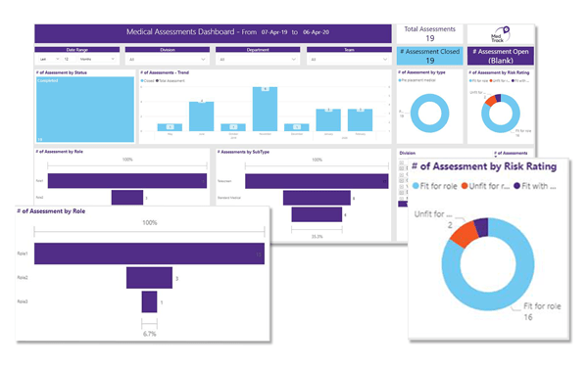The image size is (588, 369).
Task: Select the Role3 bar in the enlarged Role card
Action: pyautogui.click(x=149, y=301)
